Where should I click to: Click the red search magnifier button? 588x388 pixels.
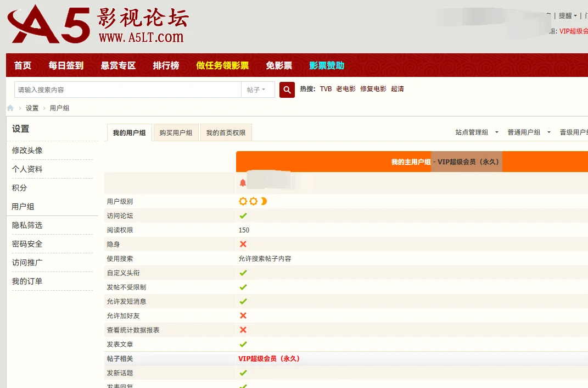pos(287,90)
